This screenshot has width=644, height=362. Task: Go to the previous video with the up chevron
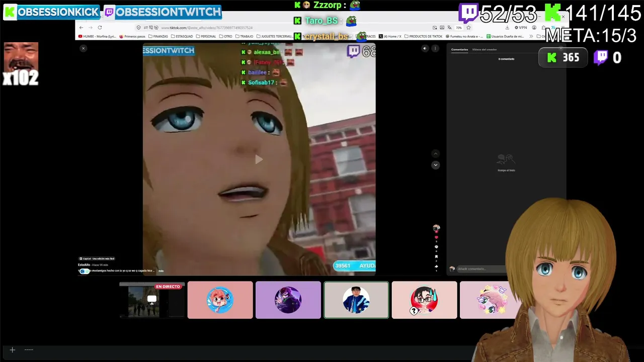coord(436,153)
